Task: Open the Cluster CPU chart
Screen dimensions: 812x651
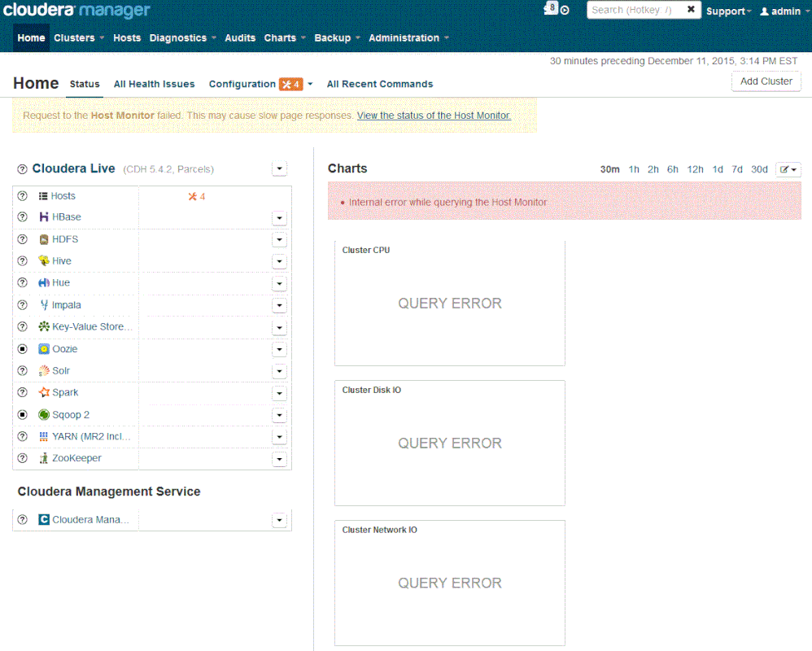Action: (x=450, y=303)
